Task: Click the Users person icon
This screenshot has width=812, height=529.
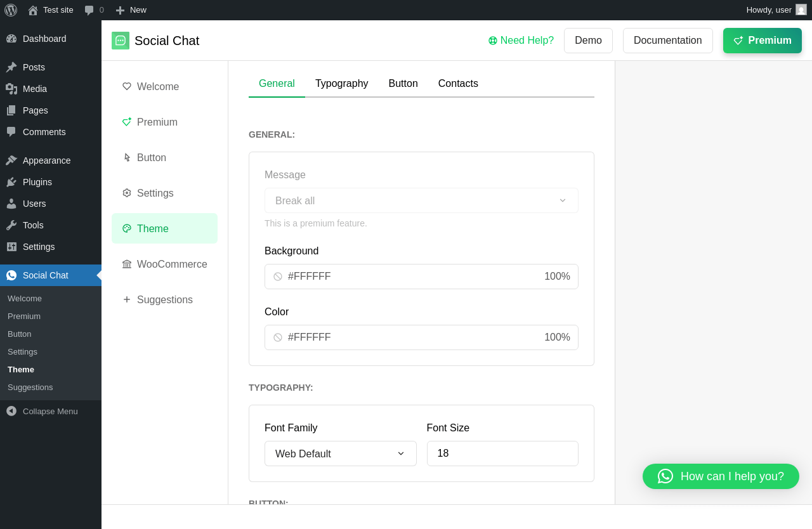Action: pos(11,204)
